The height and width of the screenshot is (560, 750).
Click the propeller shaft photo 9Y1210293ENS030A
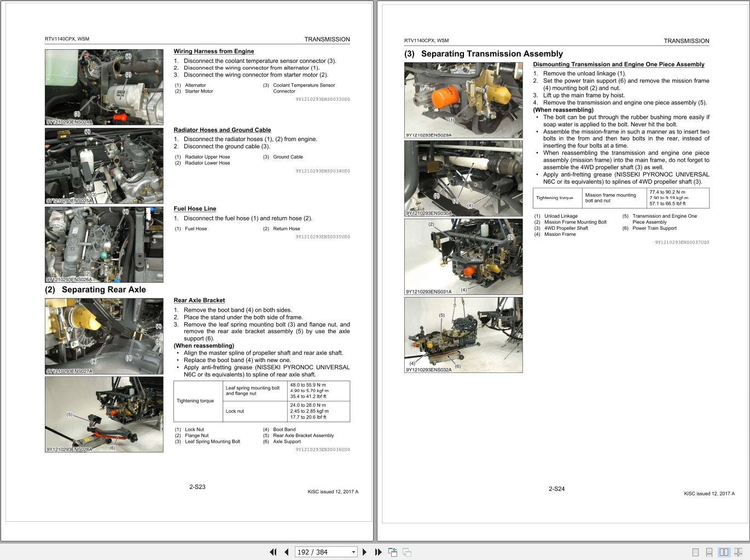coord(463,178)
